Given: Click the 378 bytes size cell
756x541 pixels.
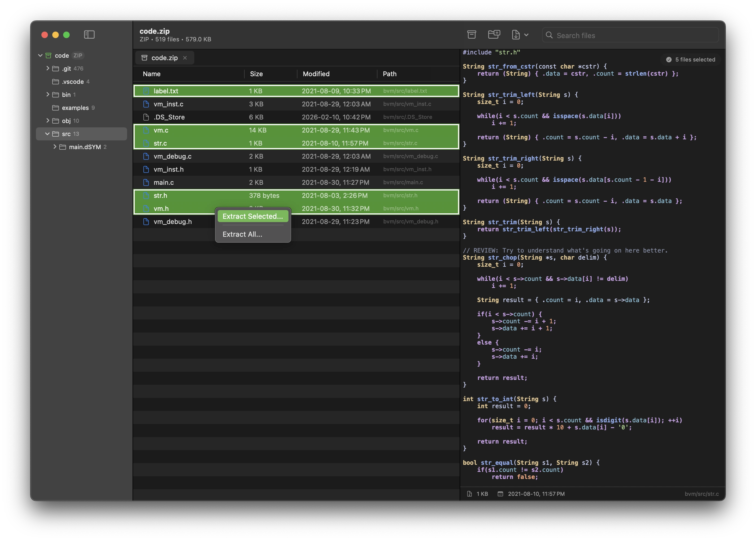Looking at the screenshot, I should pyautogui.click(x=264, y=196).
